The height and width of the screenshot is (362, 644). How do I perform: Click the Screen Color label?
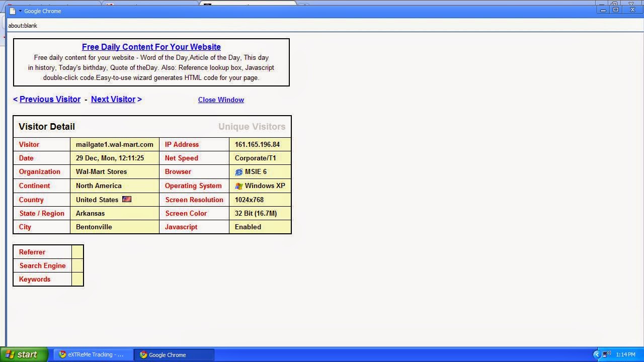[186, 213]
